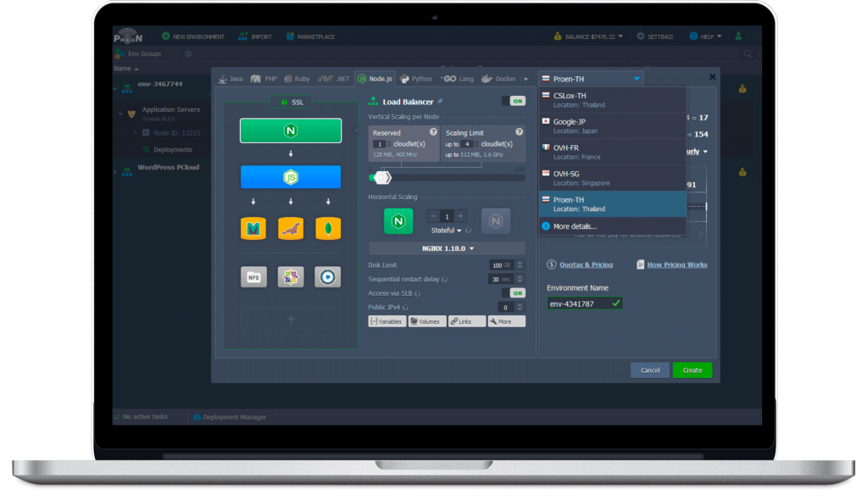Select the Node.js application server block

click(291, 177)
